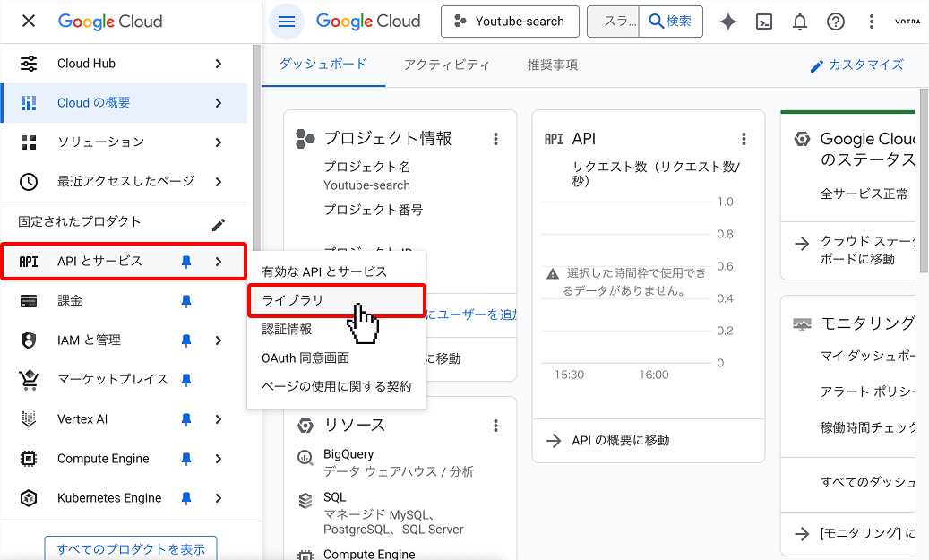Click the Compute Engine chip icon
Image resolution: width=929 pixels, height=560 pixels.
pyautogui.click(x=29, y=459)
